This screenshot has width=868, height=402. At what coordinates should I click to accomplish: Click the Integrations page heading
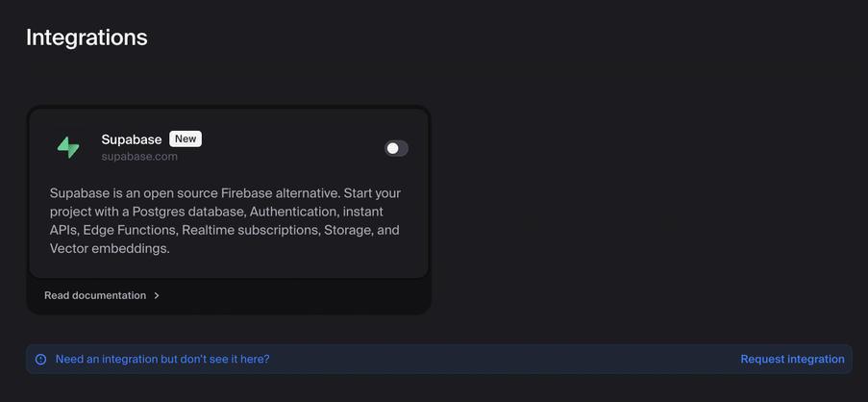tap(87, 38)
